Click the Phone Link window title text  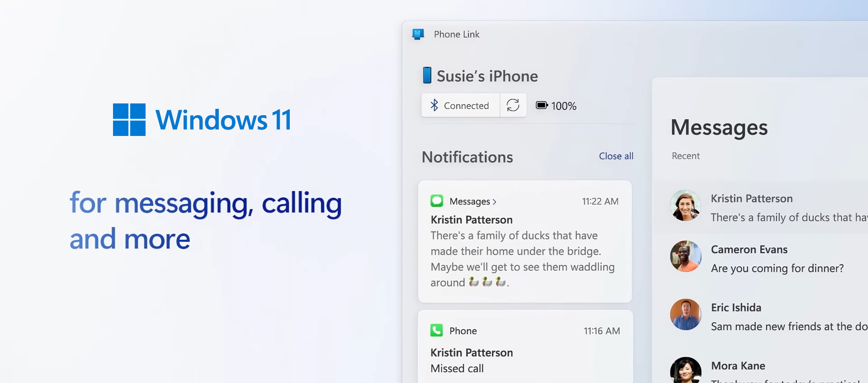(x=457, y=34)
